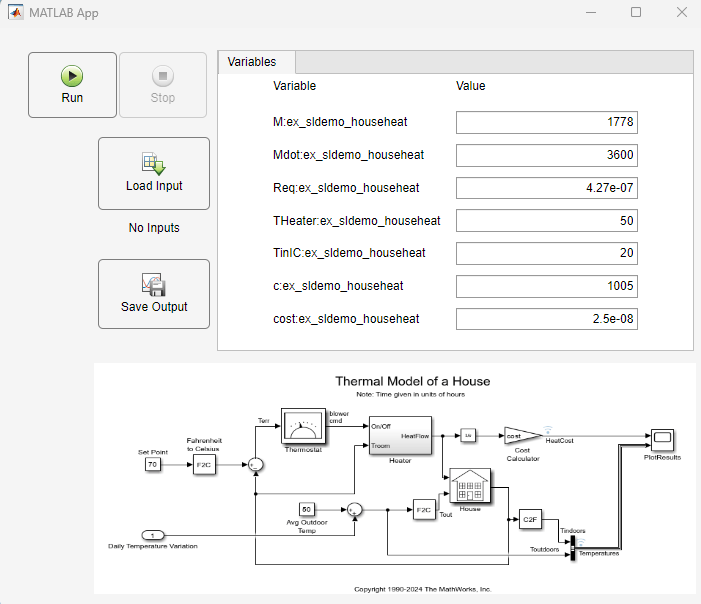The width and height of the screenshot is (701, 604).
Task: Click the 'Variable' column header
Action: [x=295, y=86]
